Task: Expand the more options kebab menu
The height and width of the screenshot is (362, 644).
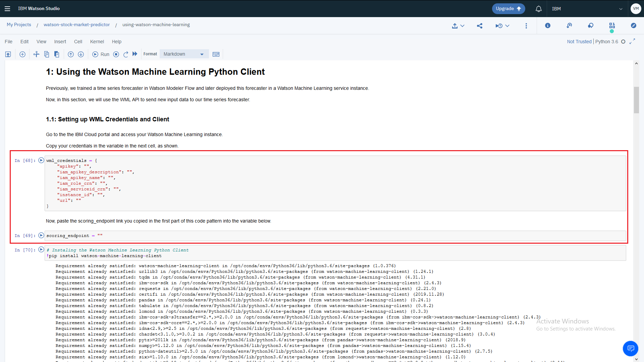Action: pyautogui.click(x=526, y=25)
